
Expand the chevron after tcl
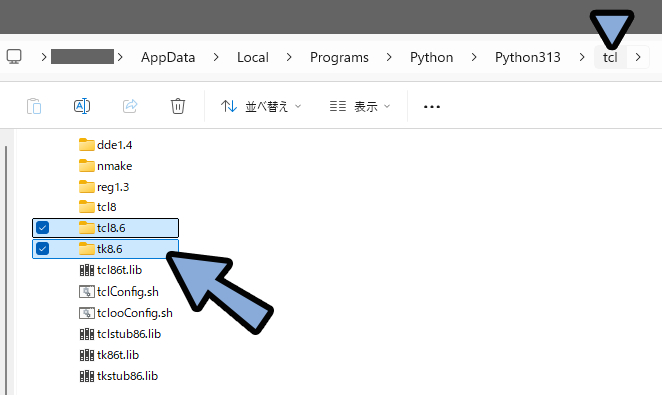click(638, 57)
